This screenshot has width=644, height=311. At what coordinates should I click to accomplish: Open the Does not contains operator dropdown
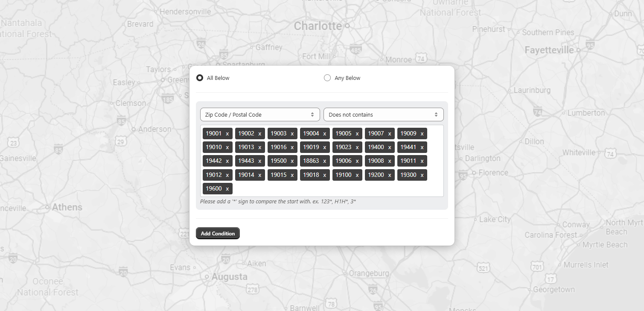click(383, 114)
